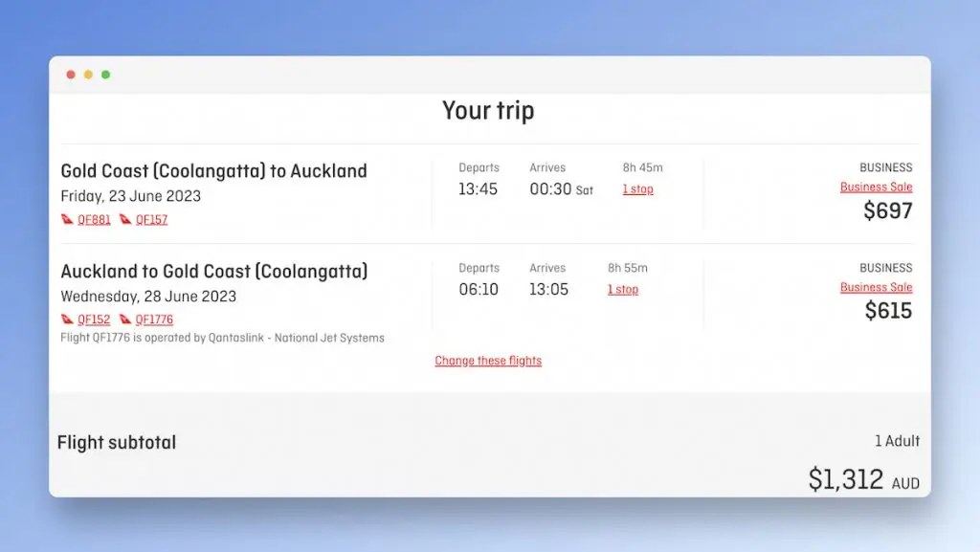This screenshot has height=552, width=980.
Task: Open the QF1776 flight details link
Action: coord(154,320)
